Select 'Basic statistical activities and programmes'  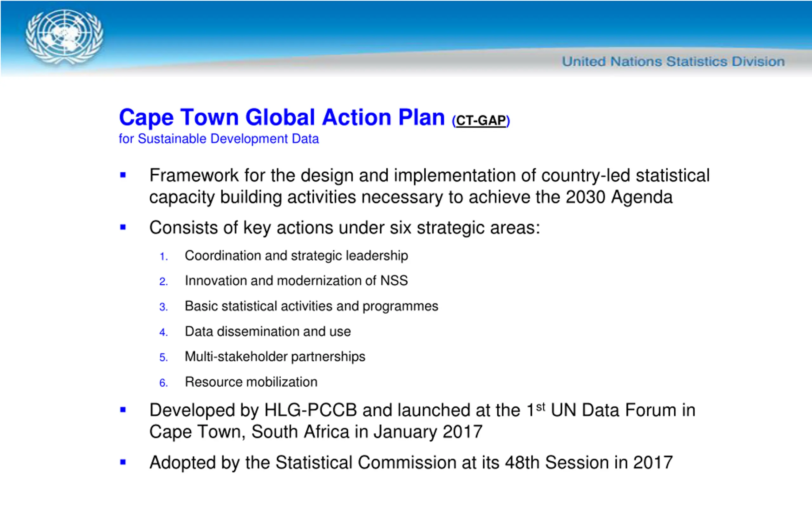coord(311,306)
